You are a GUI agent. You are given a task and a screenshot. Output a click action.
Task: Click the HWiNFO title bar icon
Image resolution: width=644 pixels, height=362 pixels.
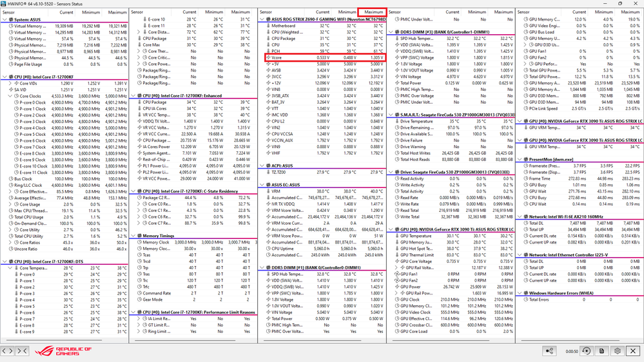(x=4, y=3)
